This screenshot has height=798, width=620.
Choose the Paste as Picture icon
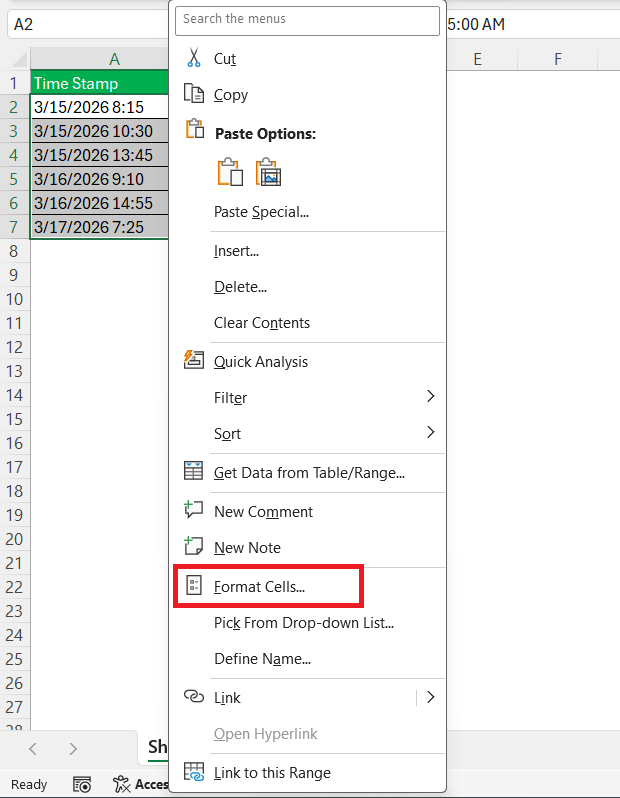[x=269, y=172]
